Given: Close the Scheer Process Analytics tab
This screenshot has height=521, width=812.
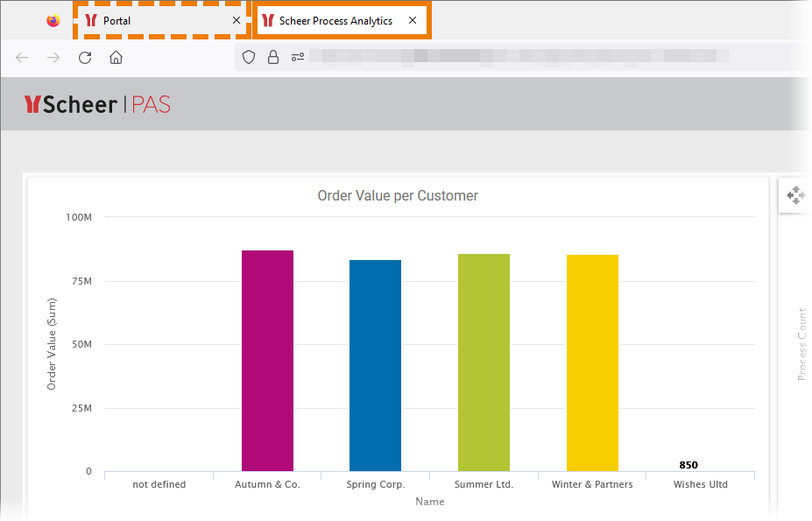Looking at the screenshot, I should point(413,20).
